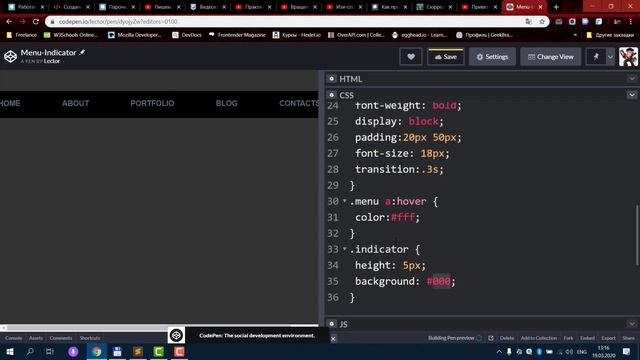This screenshot has width=640, height=360.
Task: Open dropdown arrow next to pin button
Action: (610, 57)
